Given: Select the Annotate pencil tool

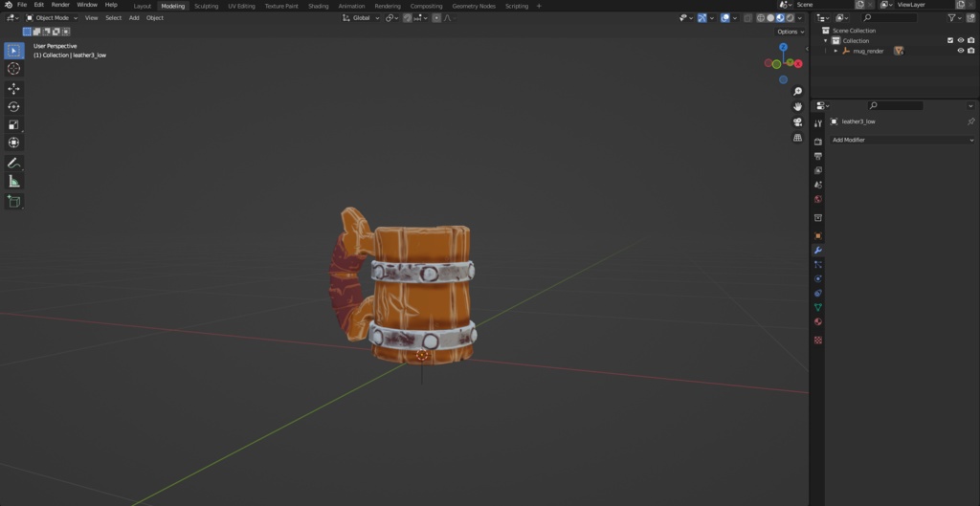Looking at the screenshot, I should [13, 163].
